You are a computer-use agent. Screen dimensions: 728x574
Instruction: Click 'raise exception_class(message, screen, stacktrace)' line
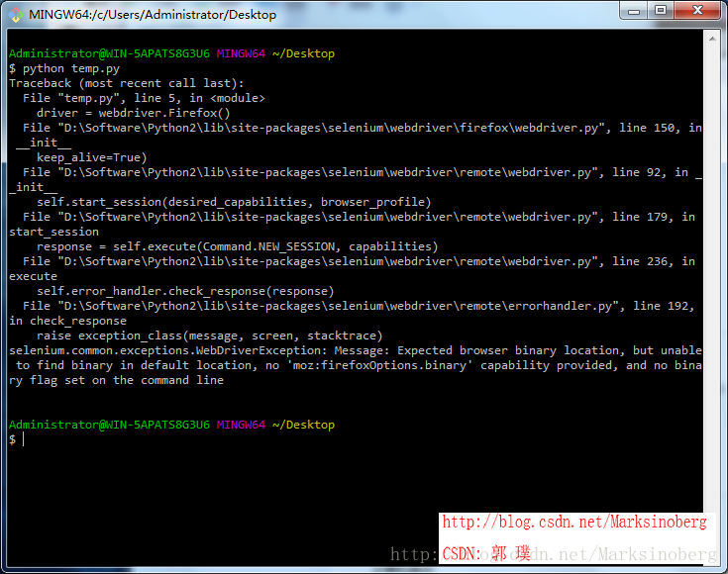point(209,335)
